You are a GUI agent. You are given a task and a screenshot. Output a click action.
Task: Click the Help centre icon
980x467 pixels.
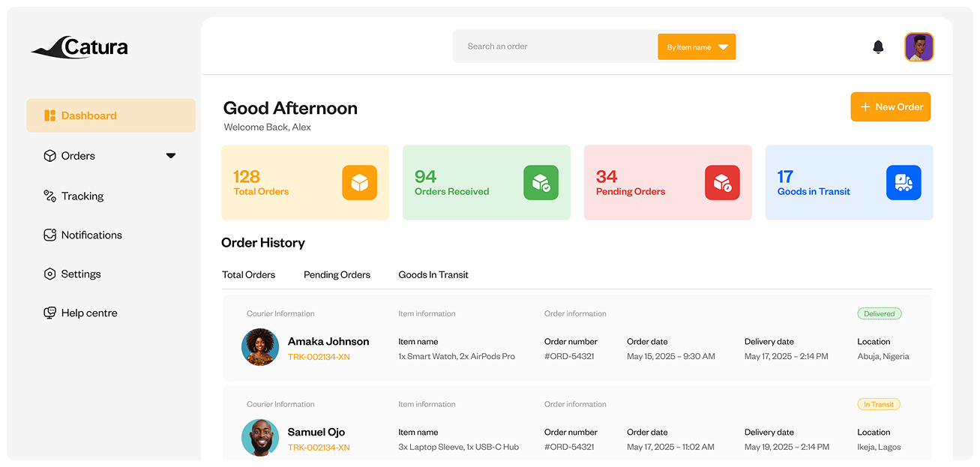(49, 313)
